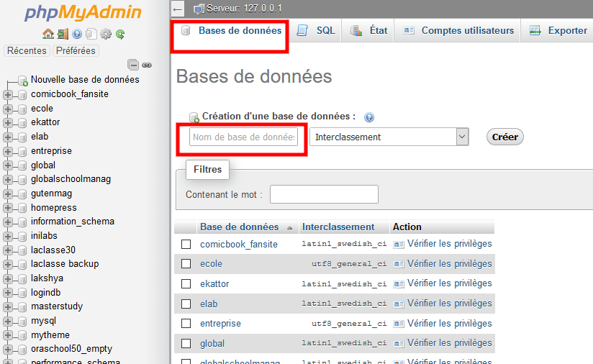Screen dimensions: 593x364
Task: Click the Créer button
Action: (x=505, y=137)
